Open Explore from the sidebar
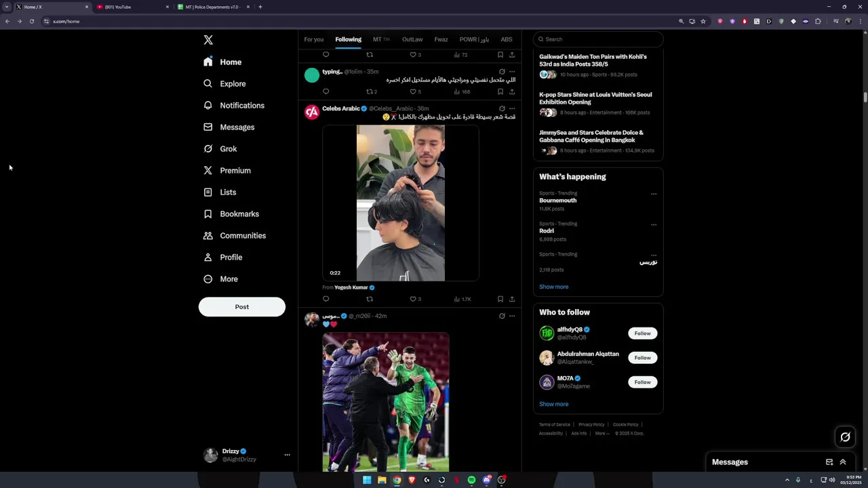The height and width of the screenshot is (488, 868). pos(224,83)
